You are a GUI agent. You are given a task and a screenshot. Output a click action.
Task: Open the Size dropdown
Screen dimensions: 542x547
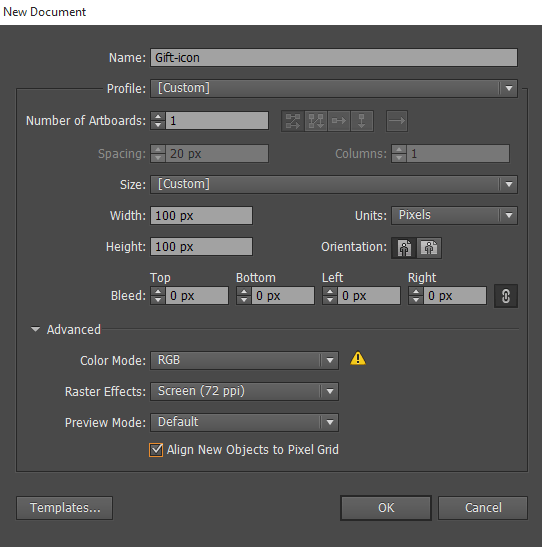pos(334,184)
